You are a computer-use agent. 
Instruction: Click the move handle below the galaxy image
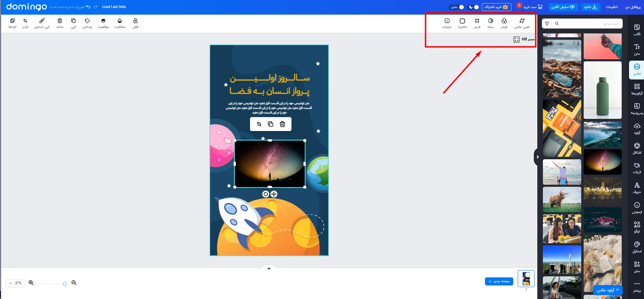pos(274,194)
